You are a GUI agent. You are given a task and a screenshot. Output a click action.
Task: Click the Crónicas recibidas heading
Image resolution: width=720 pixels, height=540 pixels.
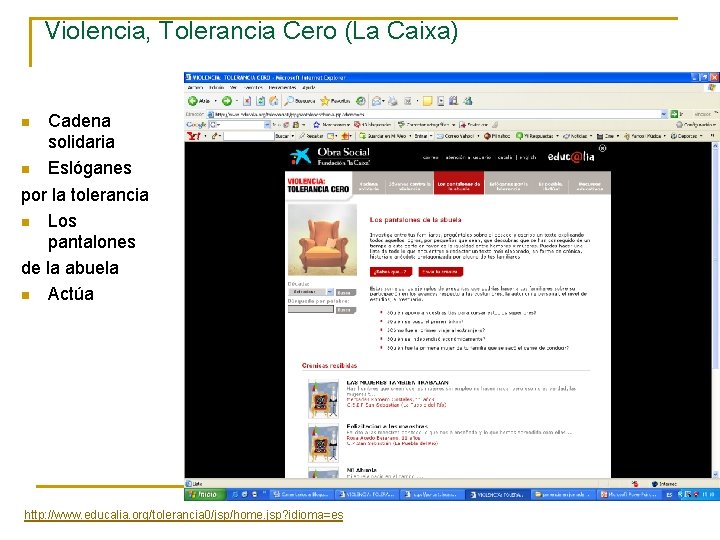pyautogui.click(x=329, y=366)
